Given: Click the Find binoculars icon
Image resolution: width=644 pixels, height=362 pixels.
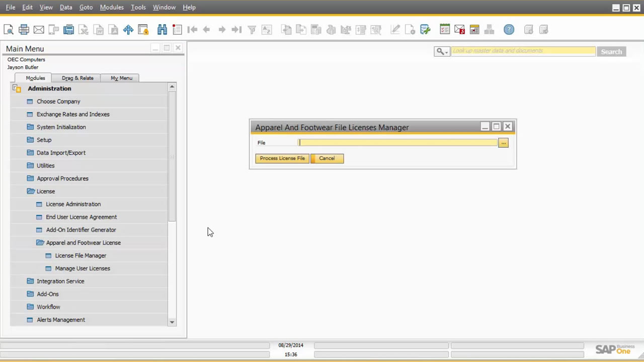Looking at the screenshot, I should pos(162,30).
